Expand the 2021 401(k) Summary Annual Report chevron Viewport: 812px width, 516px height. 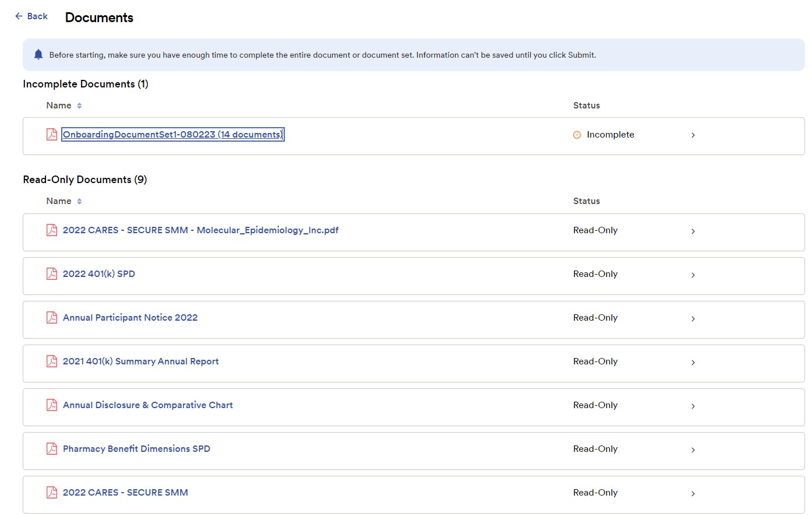click(693, 362)
